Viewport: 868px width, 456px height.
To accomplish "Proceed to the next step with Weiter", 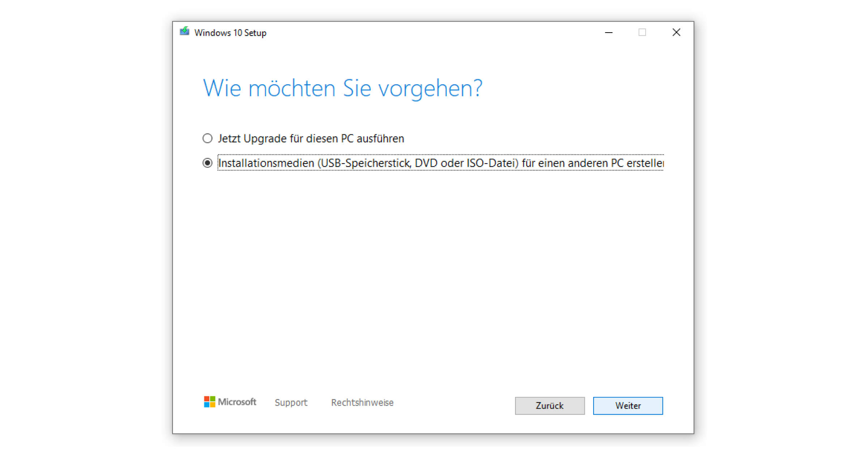I will [x=627, y=406].
